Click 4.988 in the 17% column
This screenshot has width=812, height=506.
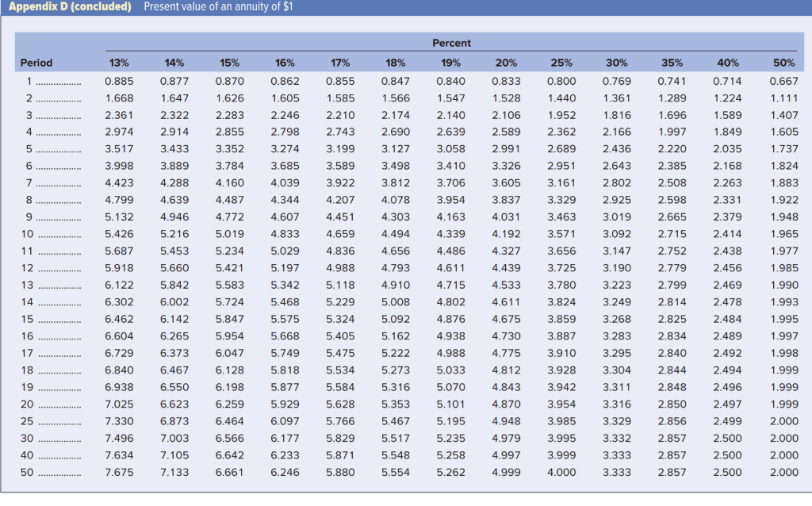tap(340, 268)
